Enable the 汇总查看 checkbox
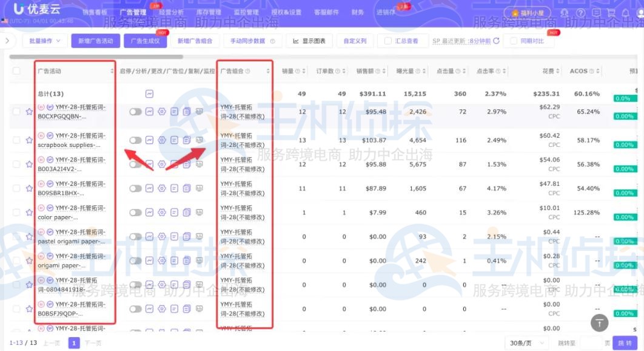The image size is (644, 351). pos(388,41)
